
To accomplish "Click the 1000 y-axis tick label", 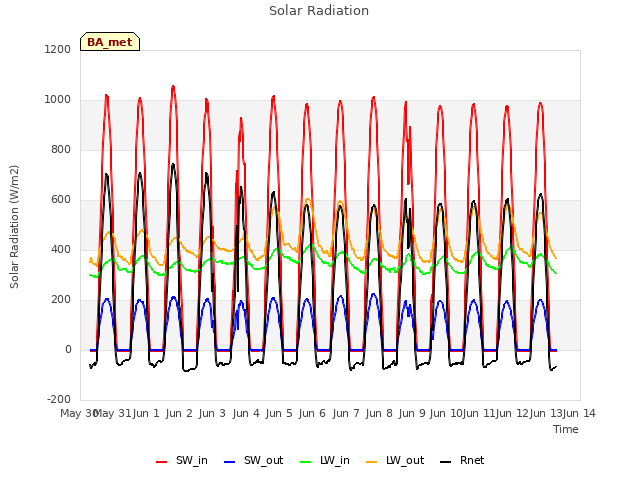I will 58,100.
